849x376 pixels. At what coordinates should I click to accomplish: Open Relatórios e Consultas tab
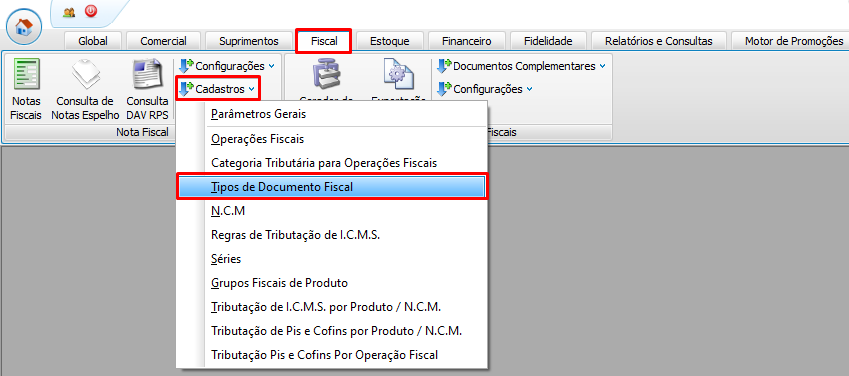(658, 41)
